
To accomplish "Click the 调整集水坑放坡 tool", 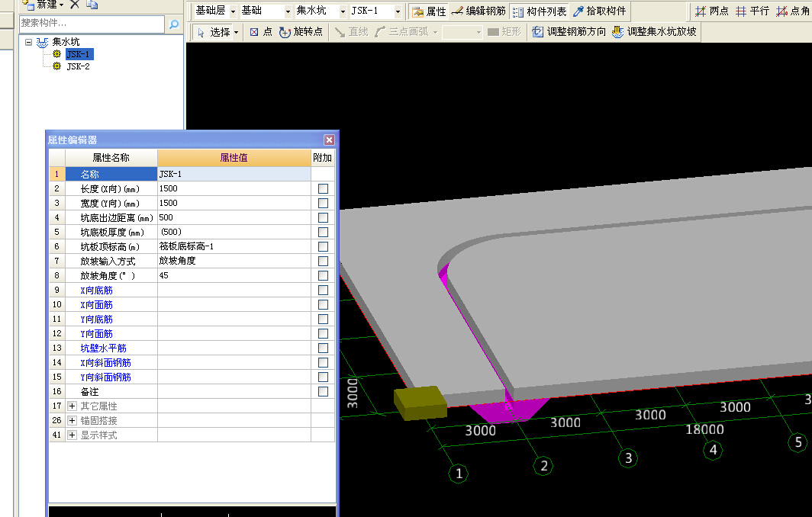I will coord(654,32).
